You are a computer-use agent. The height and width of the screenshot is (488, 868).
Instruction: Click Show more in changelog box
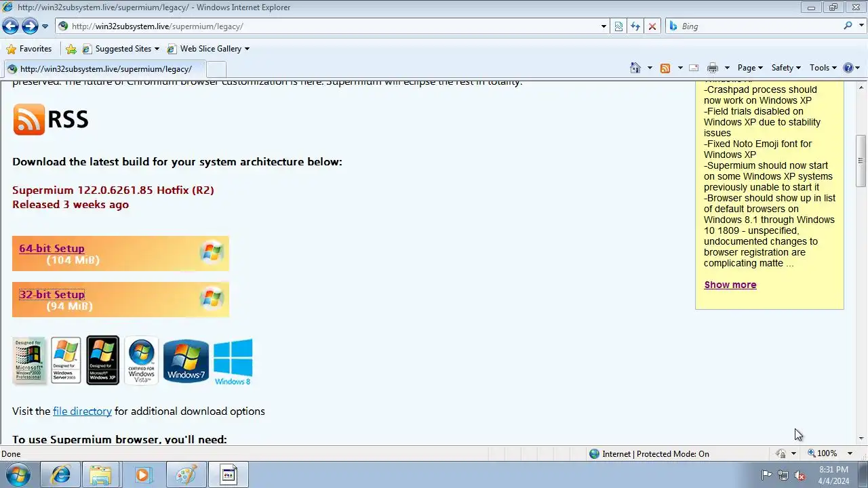(730, 285)
